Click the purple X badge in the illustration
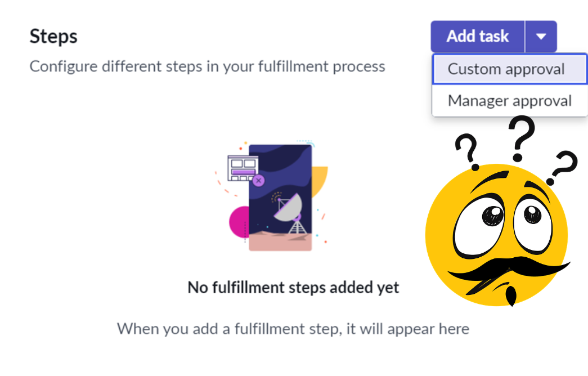 (259, 180)
